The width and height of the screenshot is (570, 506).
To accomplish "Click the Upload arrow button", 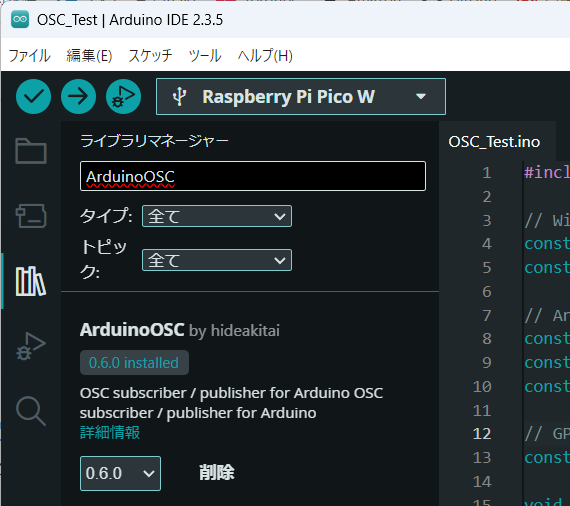I will [79, 96].
